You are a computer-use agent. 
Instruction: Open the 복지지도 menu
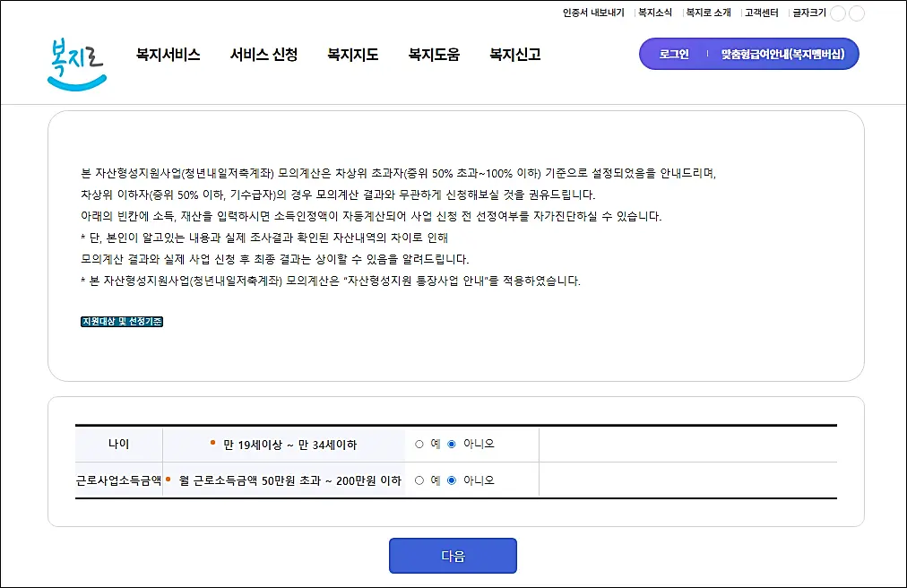pyautogui.click(x=351, y=54)
